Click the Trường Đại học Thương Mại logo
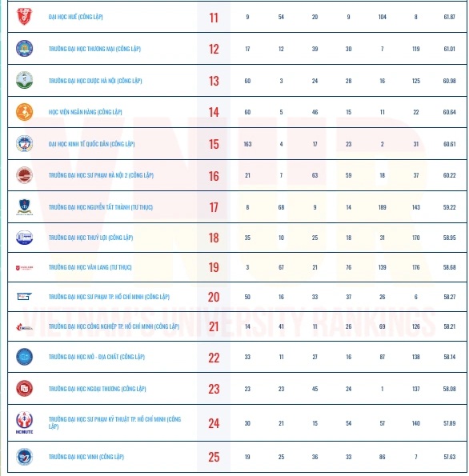 pyautogui.click(x=24, y=48)
